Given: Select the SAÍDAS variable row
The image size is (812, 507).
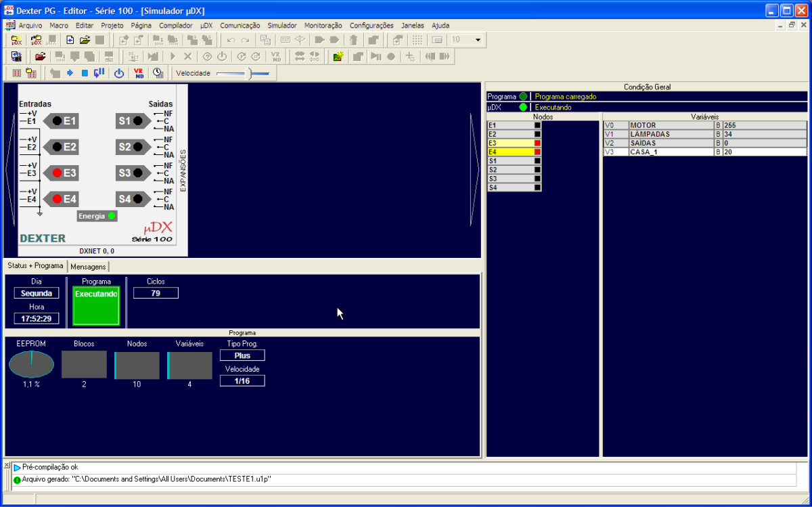Looking at the screenshot, I should [x=705, y=143].
